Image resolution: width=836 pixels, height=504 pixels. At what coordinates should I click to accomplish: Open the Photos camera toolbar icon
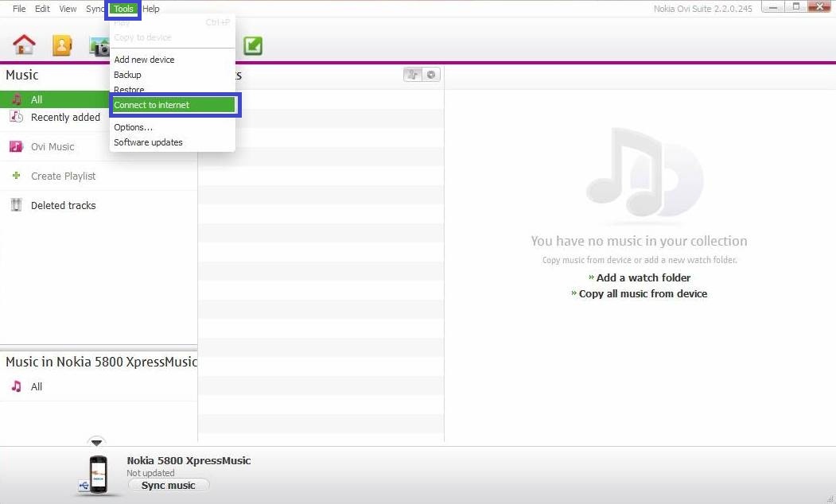(99, 46)
